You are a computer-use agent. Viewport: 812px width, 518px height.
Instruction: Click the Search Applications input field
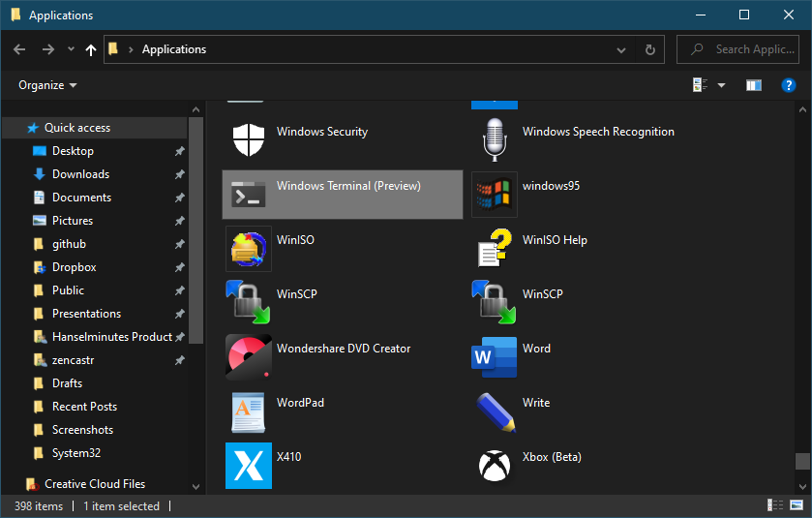tap(737, 49)
